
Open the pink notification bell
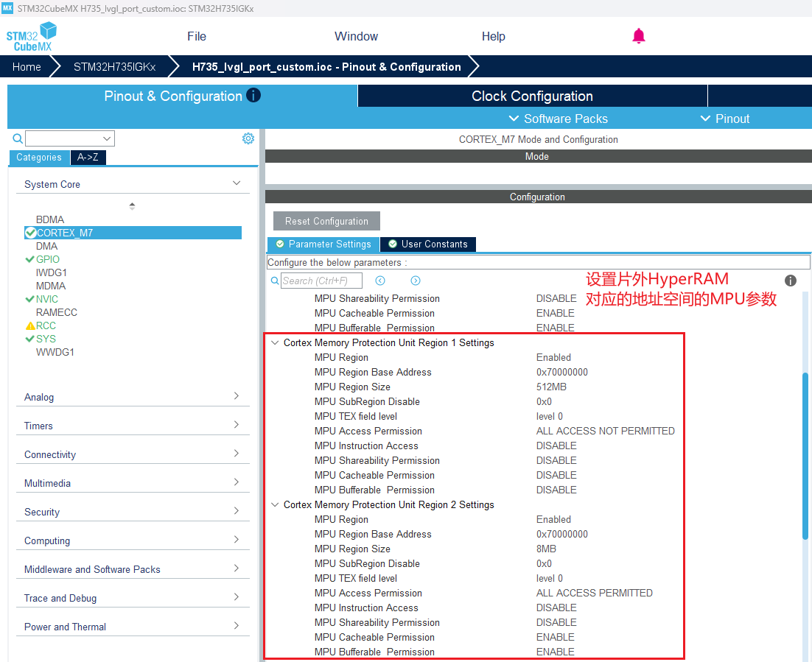coord(639,35)
